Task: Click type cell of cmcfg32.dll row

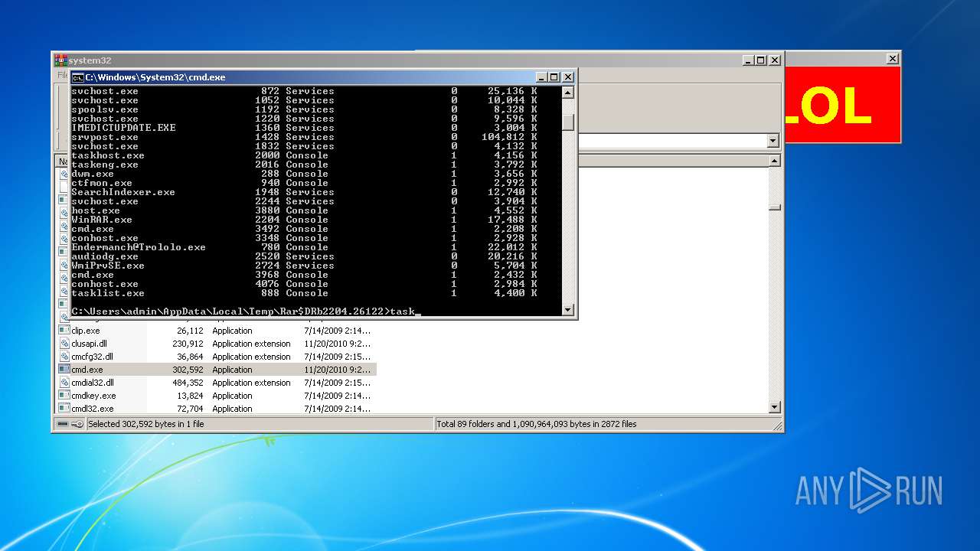Action: [251, 357]
